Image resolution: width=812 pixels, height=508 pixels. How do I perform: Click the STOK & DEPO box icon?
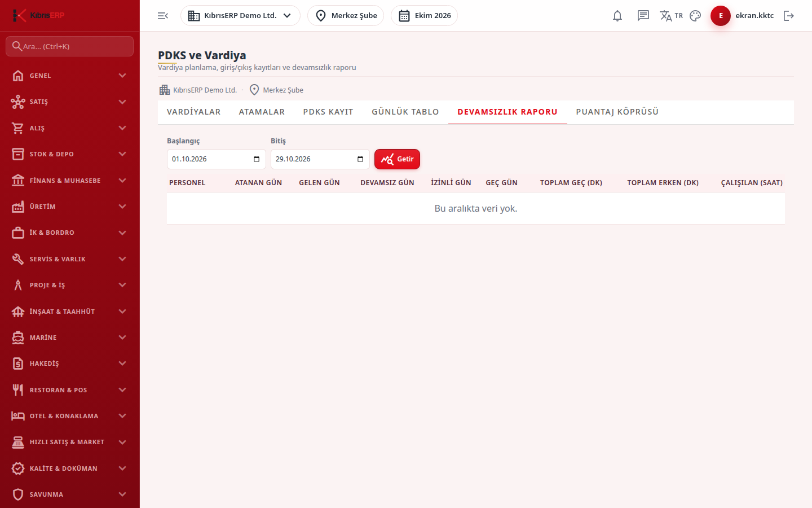pyautogui.click(x=18, y=154)
